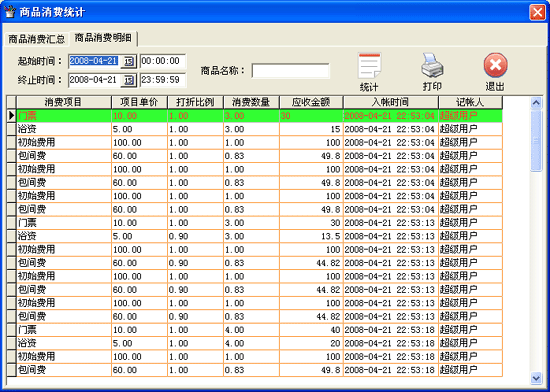Click the 终止时间 date field
Screen dimensions: 550x392
94,80
